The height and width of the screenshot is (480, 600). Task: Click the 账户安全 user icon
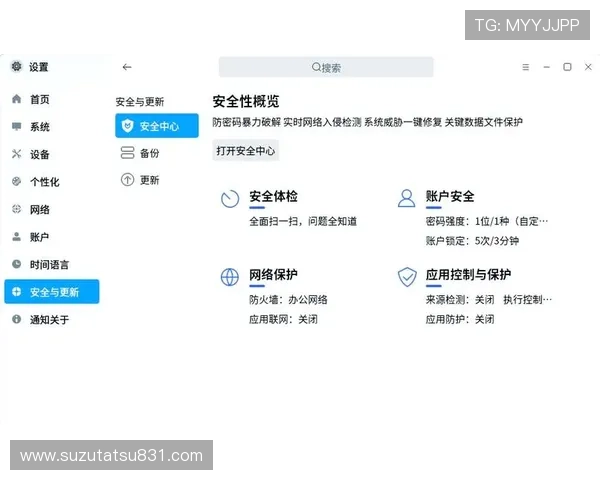coord(406,198)
